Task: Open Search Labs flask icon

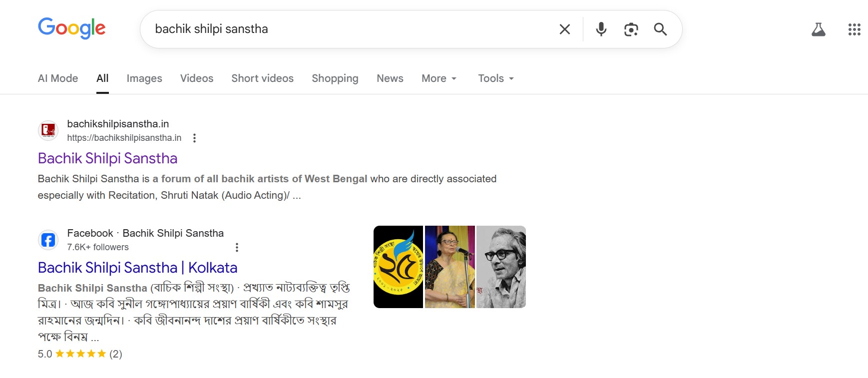Action: click(x=818, y=29)
